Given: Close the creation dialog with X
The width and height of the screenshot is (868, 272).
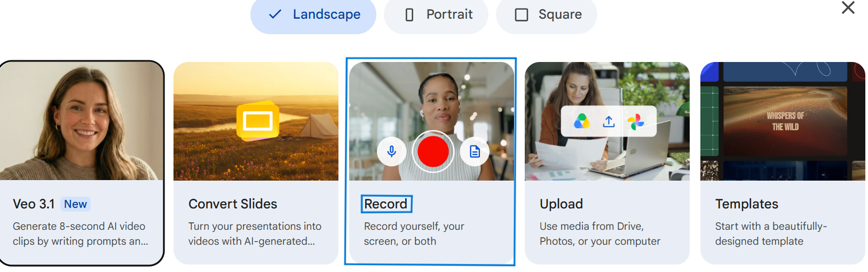Looking at the screenshot, I should click(x=848, y=7).
